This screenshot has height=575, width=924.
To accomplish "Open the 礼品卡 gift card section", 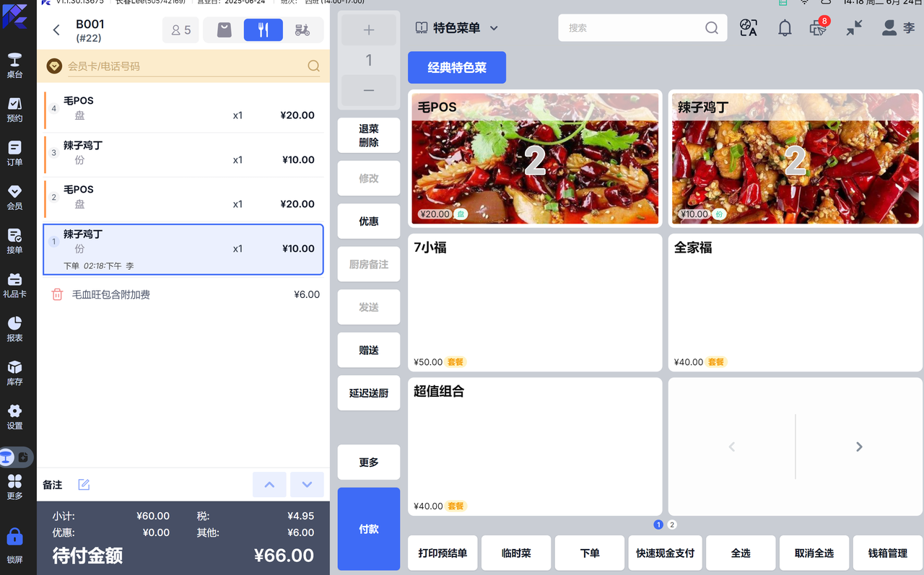I will click(14, 285).
